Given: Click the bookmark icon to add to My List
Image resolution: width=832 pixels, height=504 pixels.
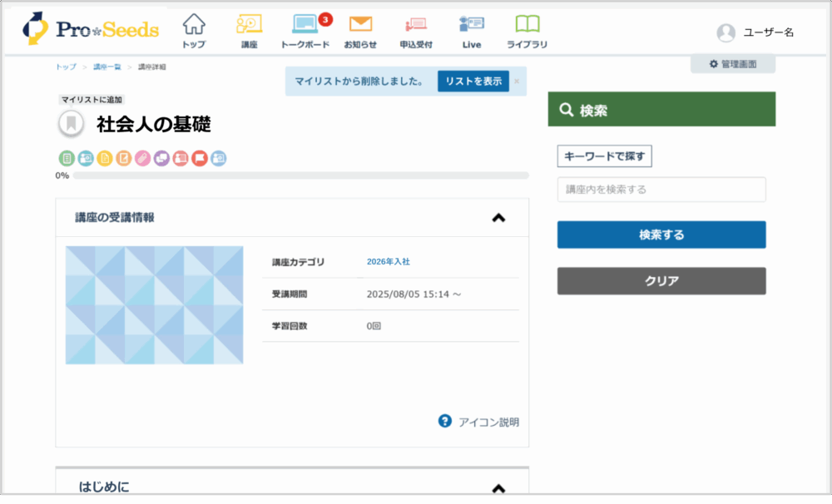Looking at the screenshot, I should point(72,125).
